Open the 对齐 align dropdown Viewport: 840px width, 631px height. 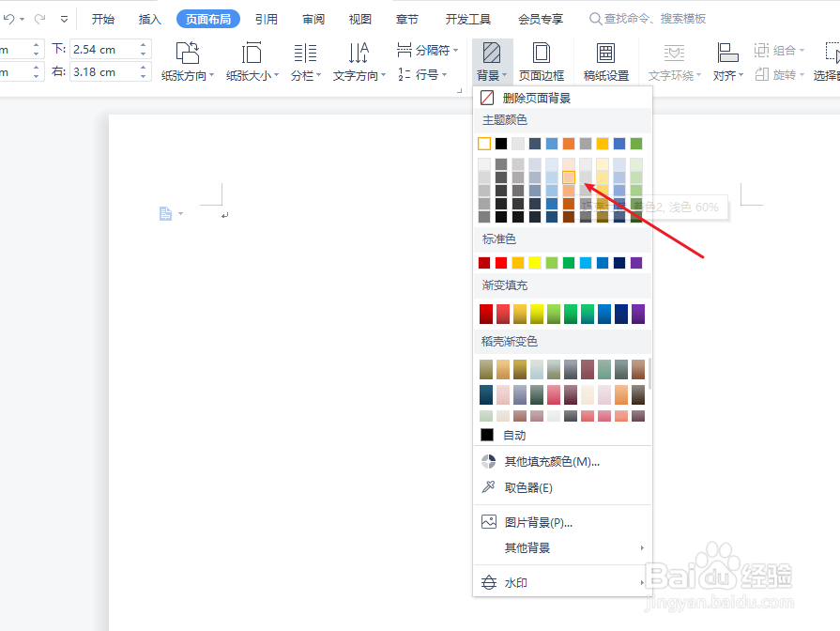click(x=728, y=62)
